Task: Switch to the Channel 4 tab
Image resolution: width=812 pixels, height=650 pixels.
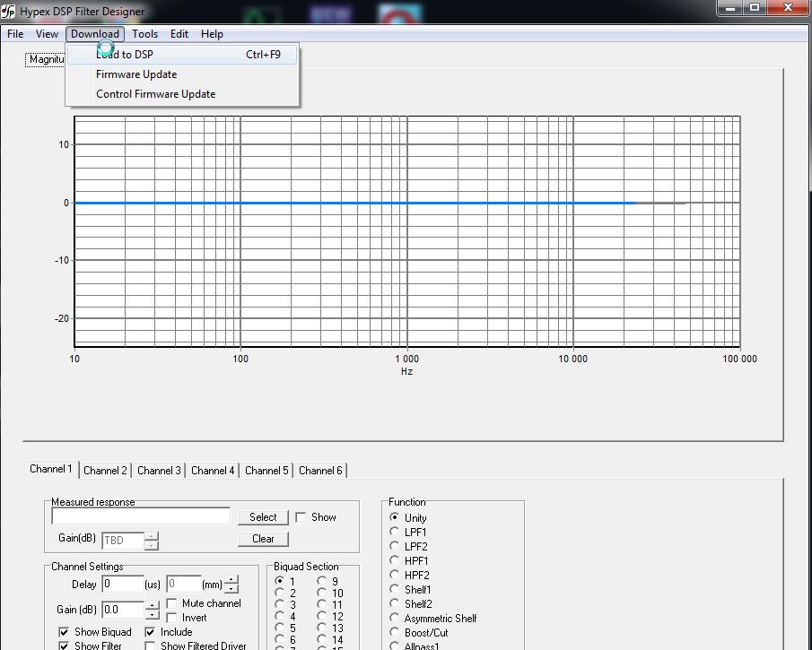Action: click(213, 471)
